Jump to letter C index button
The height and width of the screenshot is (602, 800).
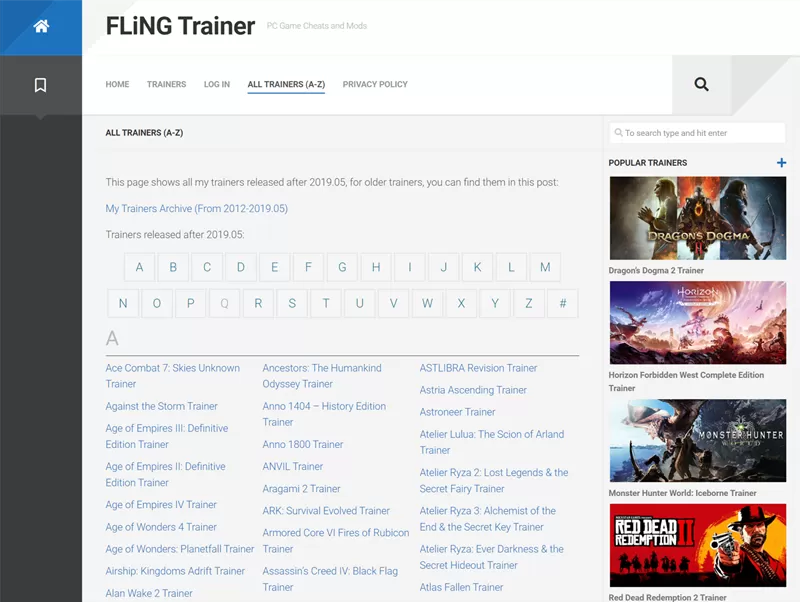pyautogui.click(x=207, y=267)
